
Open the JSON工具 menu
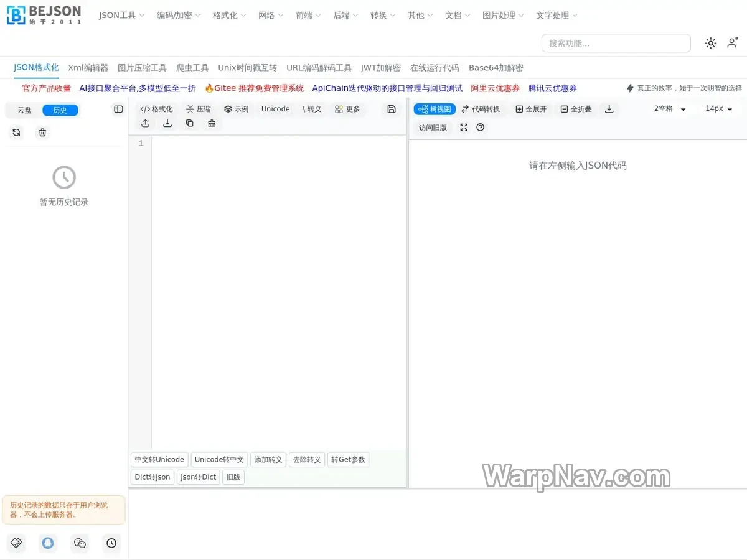121,16
